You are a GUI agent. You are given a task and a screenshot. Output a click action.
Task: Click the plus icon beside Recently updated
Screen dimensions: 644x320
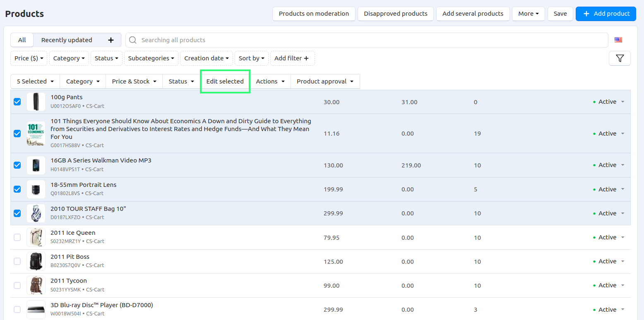(x=111, y=40)
